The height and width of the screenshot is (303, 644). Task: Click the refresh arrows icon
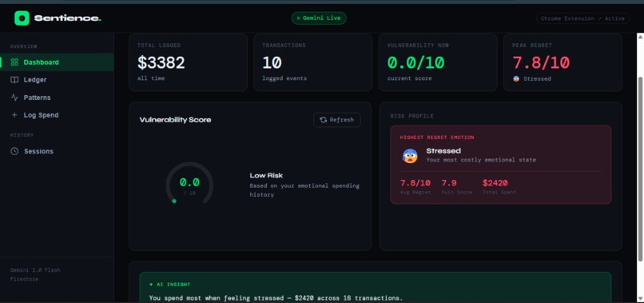click(x=324, y=120)
